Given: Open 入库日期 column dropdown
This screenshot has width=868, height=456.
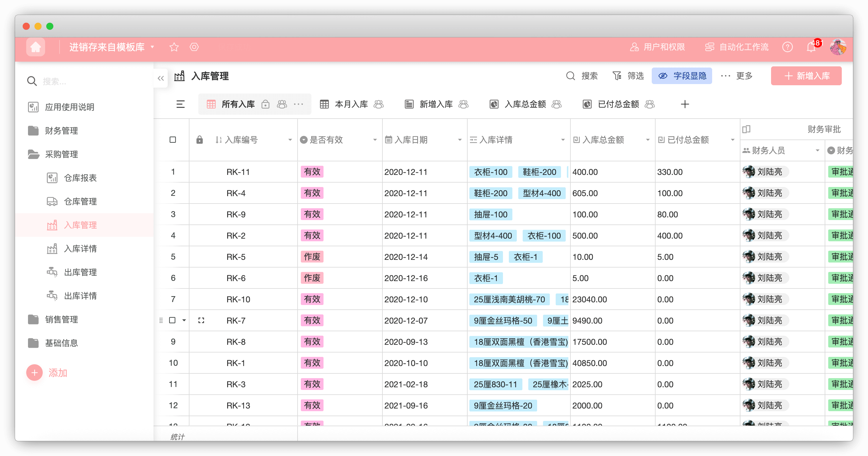Looking at the screenshot, I should coord(460,140).
